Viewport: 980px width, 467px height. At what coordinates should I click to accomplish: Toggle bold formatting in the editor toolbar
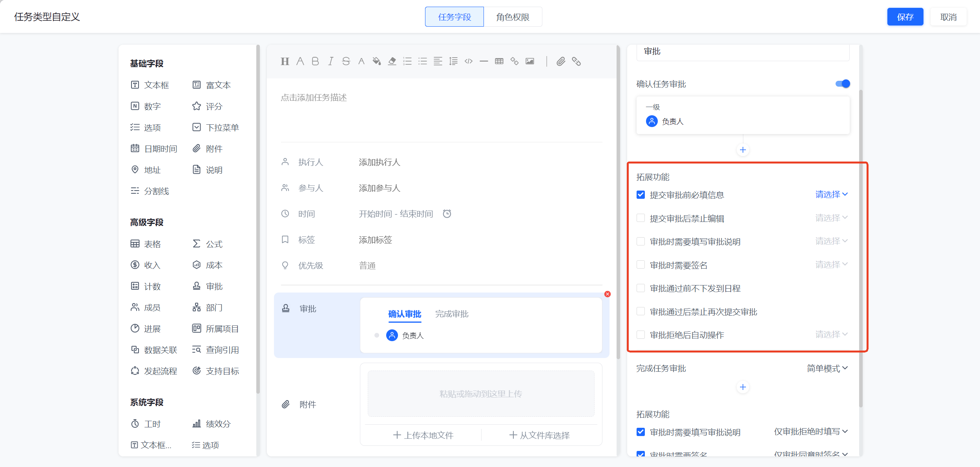pyautogui.click(x=315, y=61)
